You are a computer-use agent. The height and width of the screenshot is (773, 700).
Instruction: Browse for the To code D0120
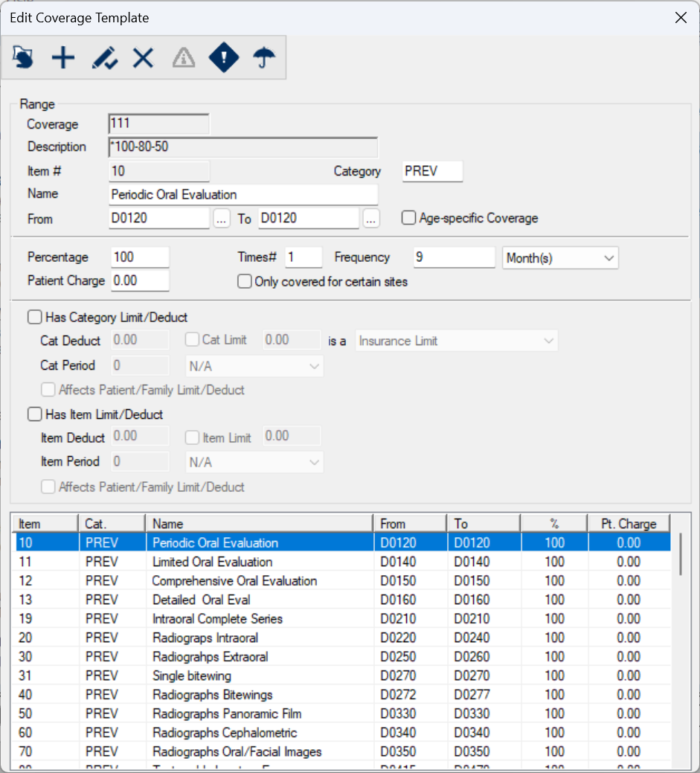tap(371, 219)
